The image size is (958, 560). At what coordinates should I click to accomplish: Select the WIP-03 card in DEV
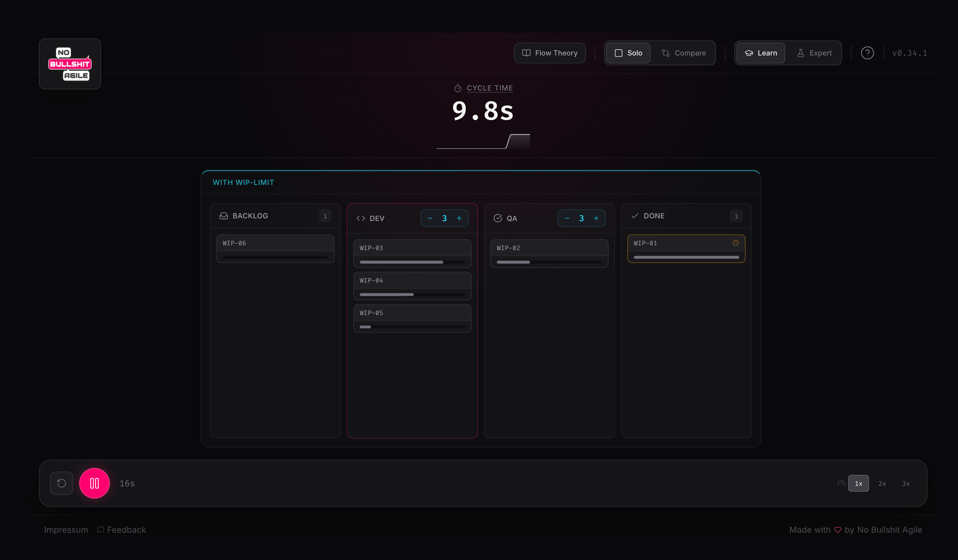click(x=412, y=253)
